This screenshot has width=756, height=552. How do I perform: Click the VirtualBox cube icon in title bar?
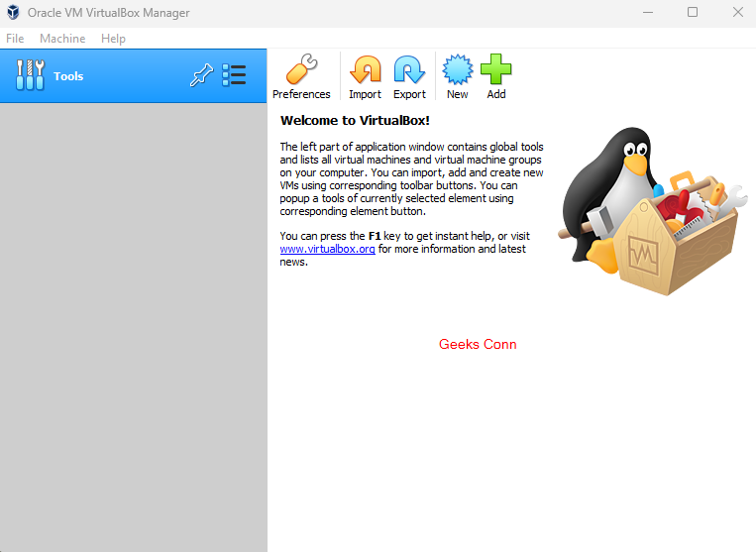tap(13, 12)
